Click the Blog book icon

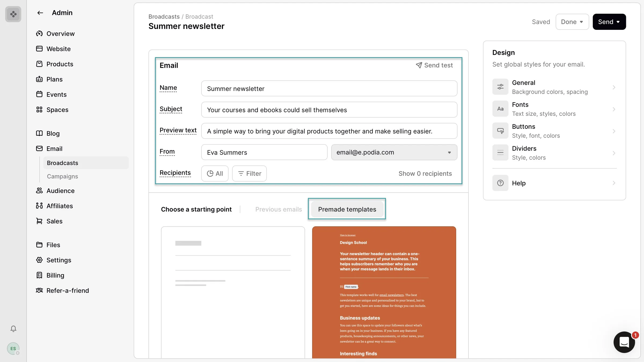(x=39, y=133)
